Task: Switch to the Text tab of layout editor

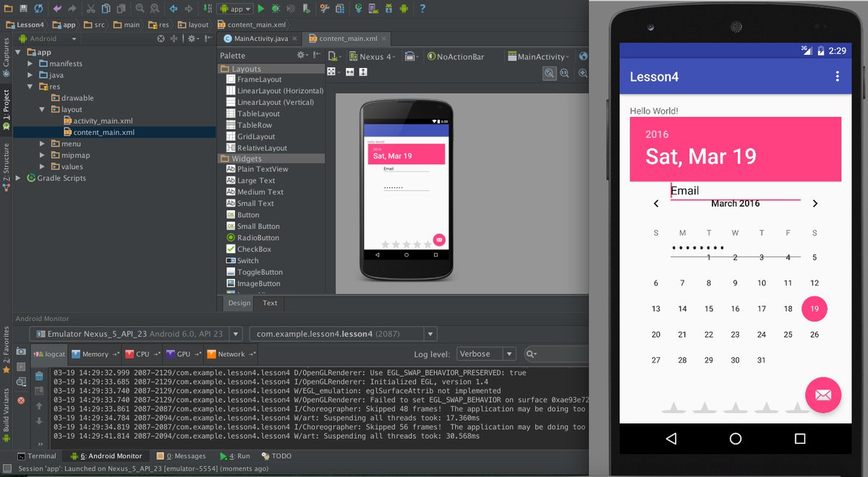Action: coord(270,303)
